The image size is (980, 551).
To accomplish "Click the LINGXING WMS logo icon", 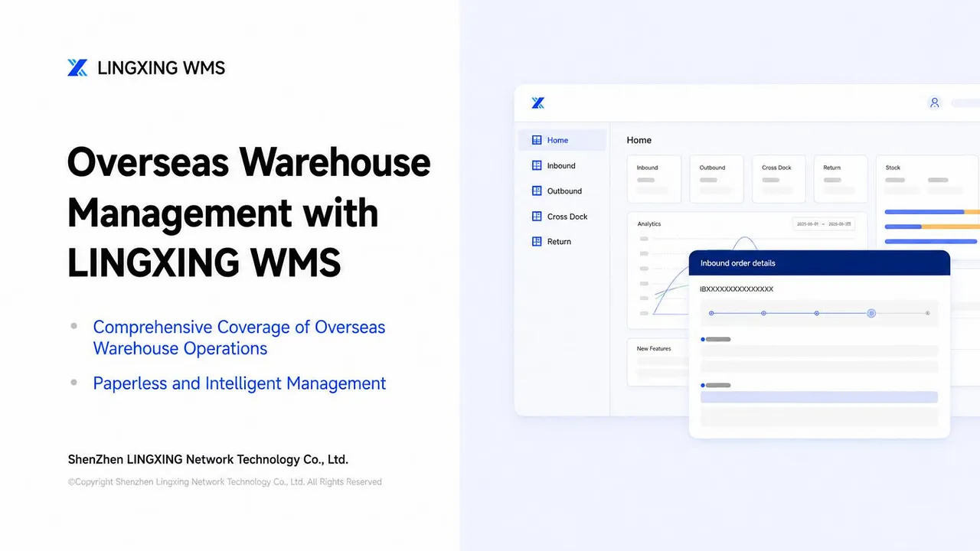I will 77,67.
